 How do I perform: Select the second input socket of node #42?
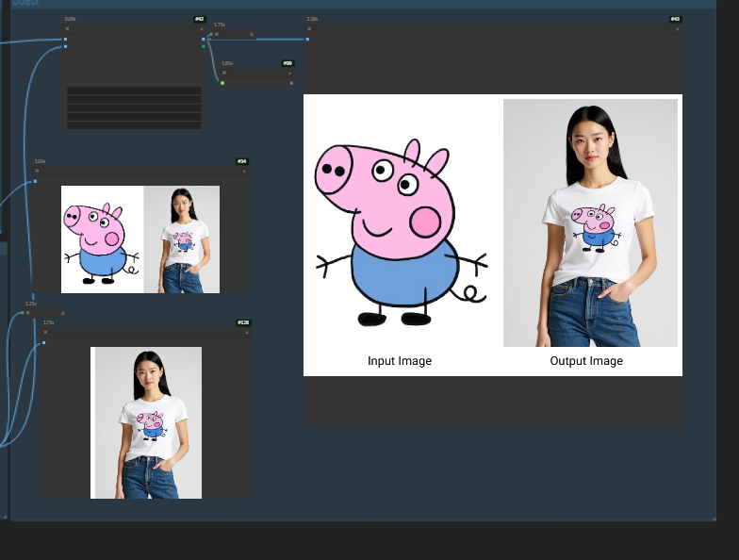(66, 47)
